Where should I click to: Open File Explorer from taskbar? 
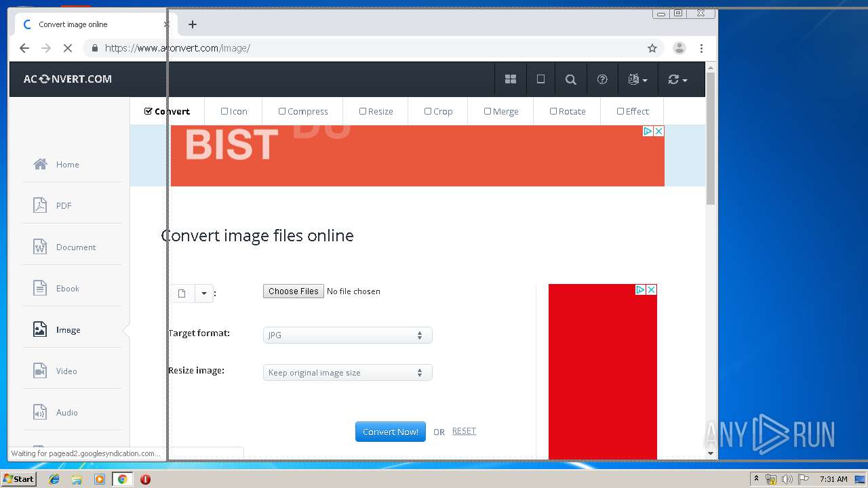[x=77, y=479]
